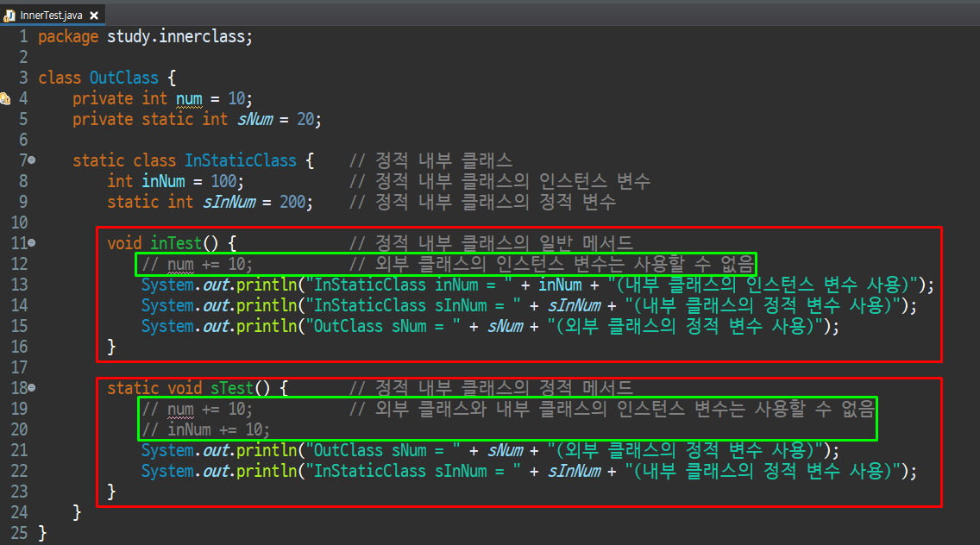Click the InStaticClass class name on line 7
The height and width of the screenshot is (545, 980).
pos(241,160)
